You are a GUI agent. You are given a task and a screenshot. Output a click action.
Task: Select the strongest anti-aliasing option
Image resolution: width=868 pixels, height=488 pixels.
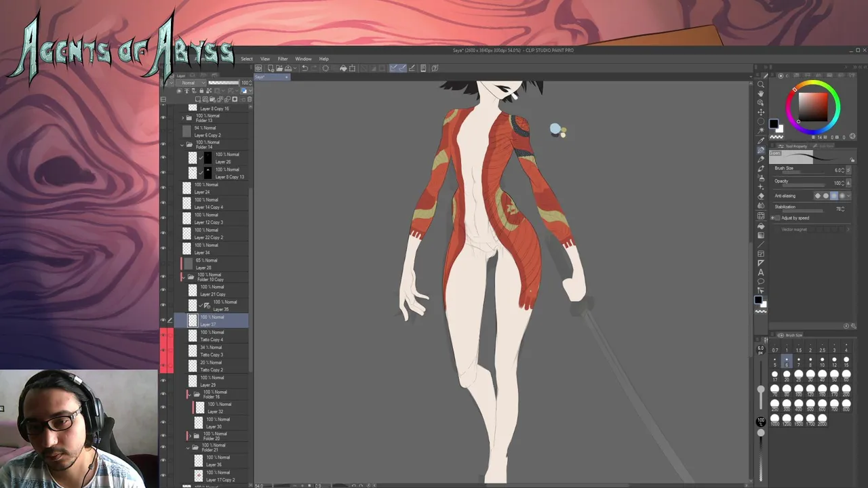point(842,196)
